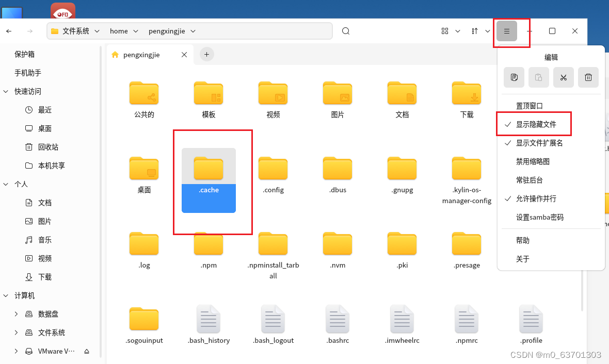
Task: Select the .nvm folder
Action: (338, 250)
